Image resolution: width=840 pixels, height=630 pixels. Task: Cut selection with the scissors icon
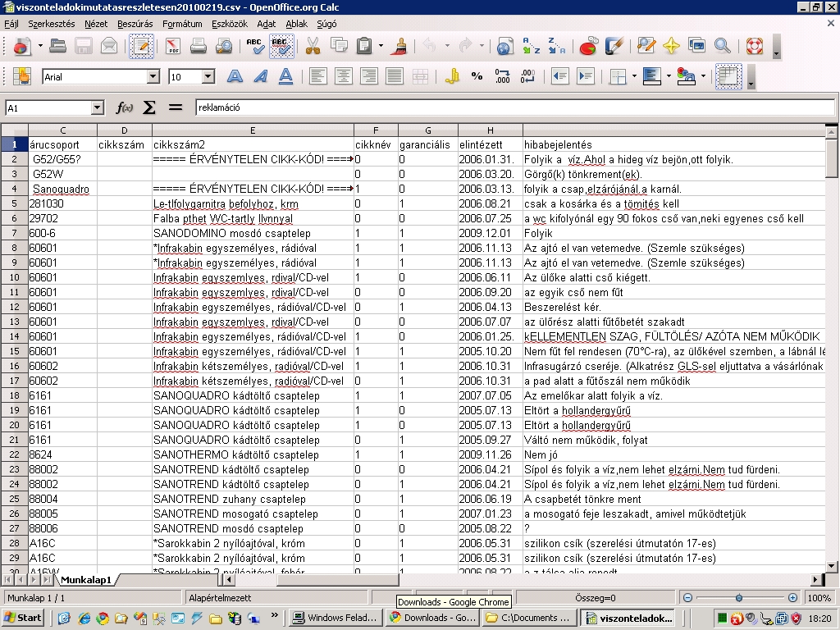click(x=313, y=47)
